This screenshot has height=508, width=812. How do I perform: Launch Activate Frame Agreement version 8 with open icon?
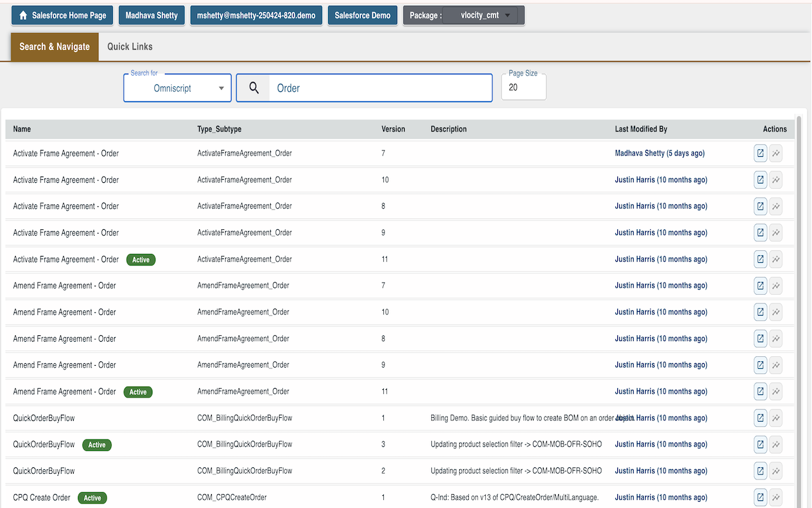tap(760, 206)
